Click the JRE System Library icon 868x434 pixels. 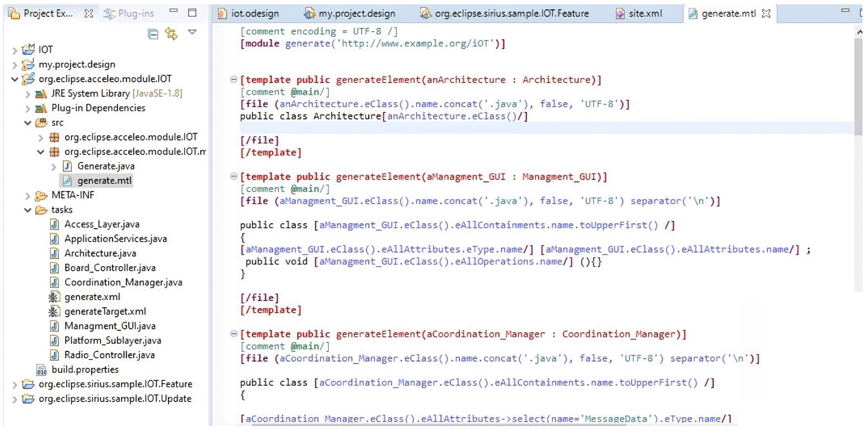click(41, 94)
